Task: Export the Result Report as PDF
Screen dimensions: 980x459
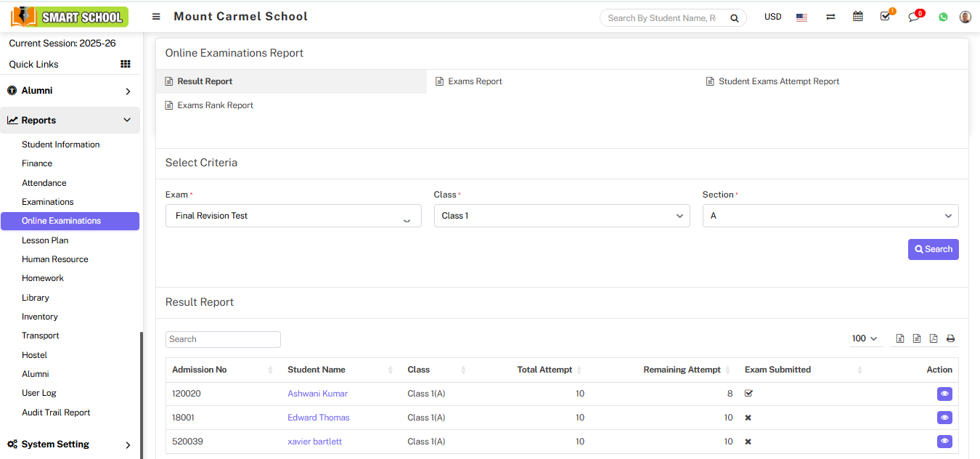Action: (x=934, y=338)
